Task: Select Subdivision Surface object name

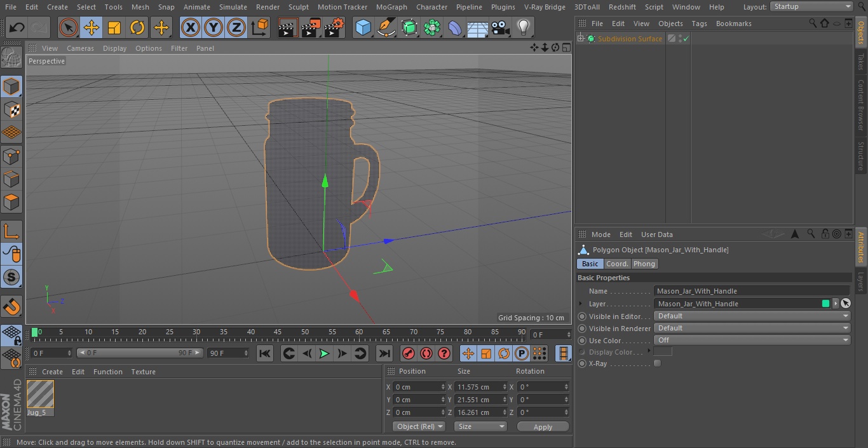Action: pyautogui.click(x=630, y=39)
